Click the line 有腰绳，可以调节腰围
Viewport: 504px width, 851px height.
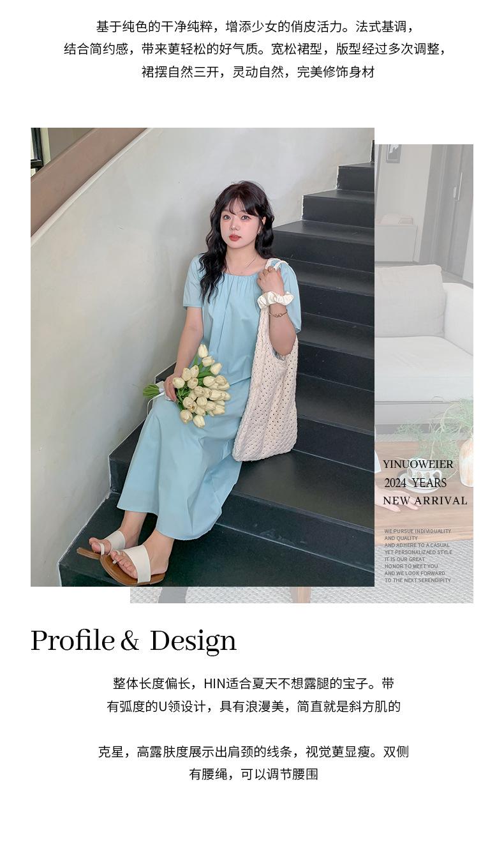point(253,774)
